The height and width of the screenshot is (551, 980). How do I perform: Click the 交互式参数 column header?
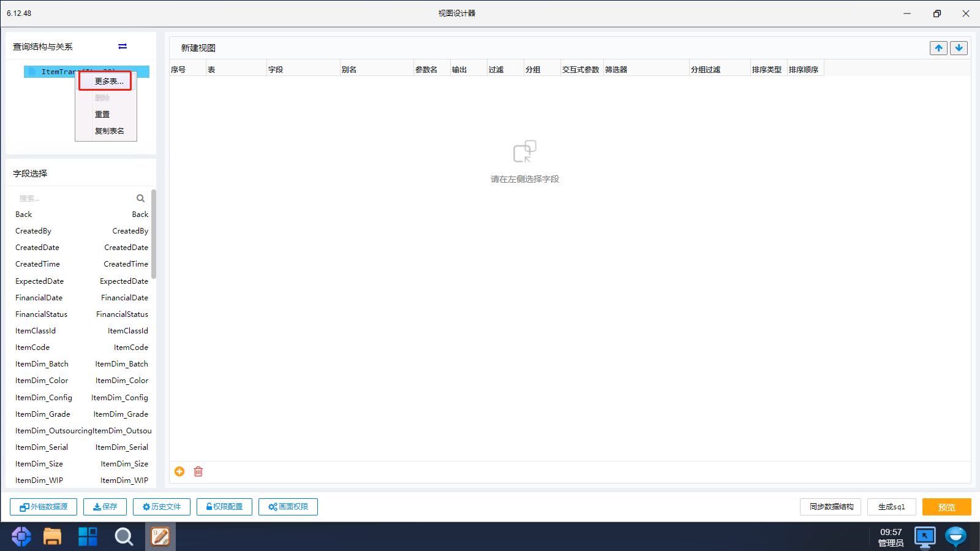582,69
